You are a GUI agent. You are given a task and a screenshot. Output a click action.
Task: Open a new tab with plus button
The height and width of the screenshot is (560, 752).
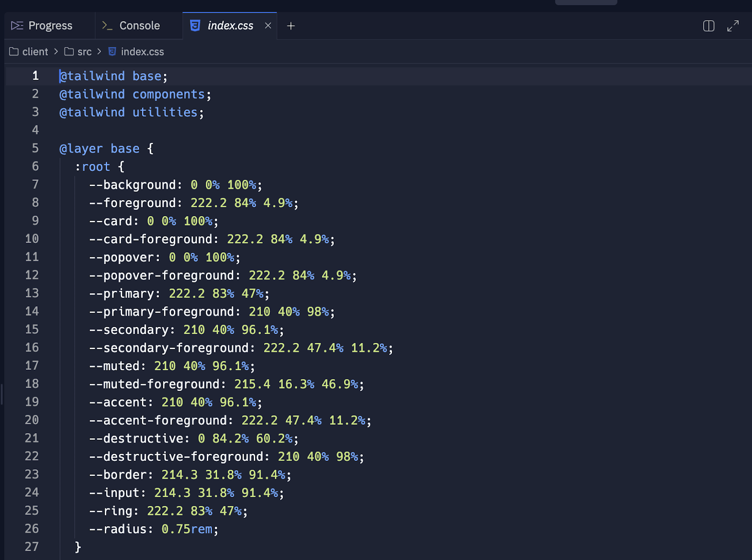click(291, 26)
